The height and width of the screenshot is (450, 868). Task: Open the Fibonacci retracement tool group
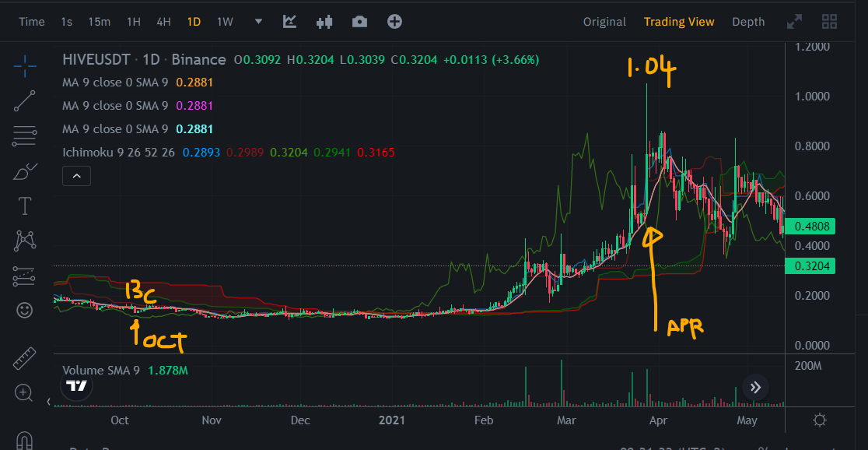(x=25, y=135)
